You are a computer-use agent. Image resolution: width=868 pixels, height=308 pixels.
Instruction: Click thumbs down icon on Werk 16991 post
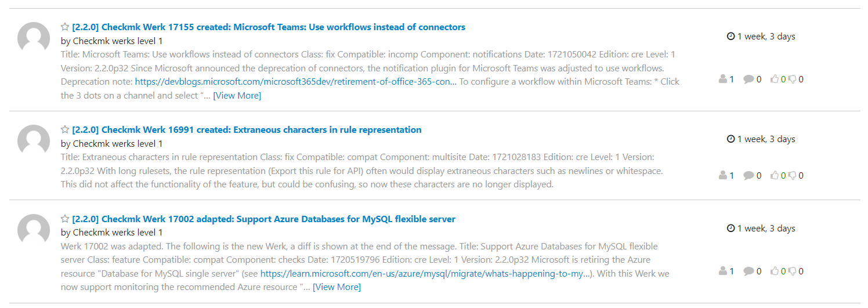click(x=792, y=176)
